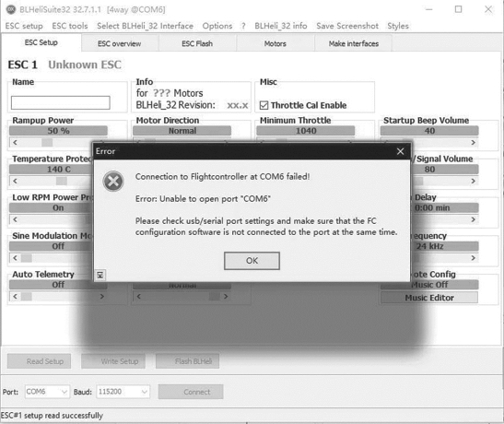Click the Minimum Throttle 1040 value bar
Image resolution: width=504 pixels, height=424 pixels.
click(306, 131)
